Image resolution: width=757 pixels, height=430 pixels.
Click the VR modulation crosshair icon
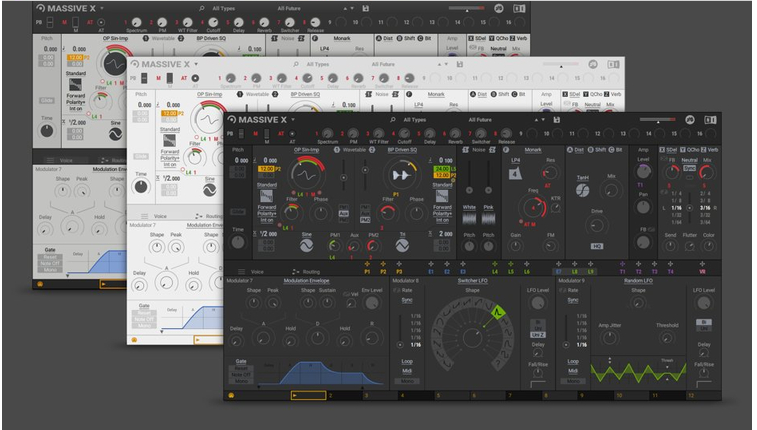[702, 264]
